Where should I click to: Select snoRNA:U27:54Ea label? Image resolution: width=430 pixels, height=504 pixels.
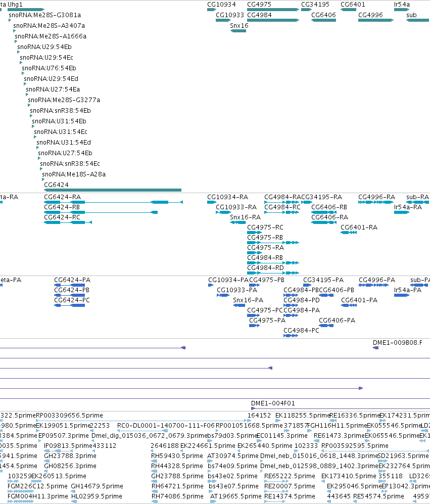[x=53, y=89]
